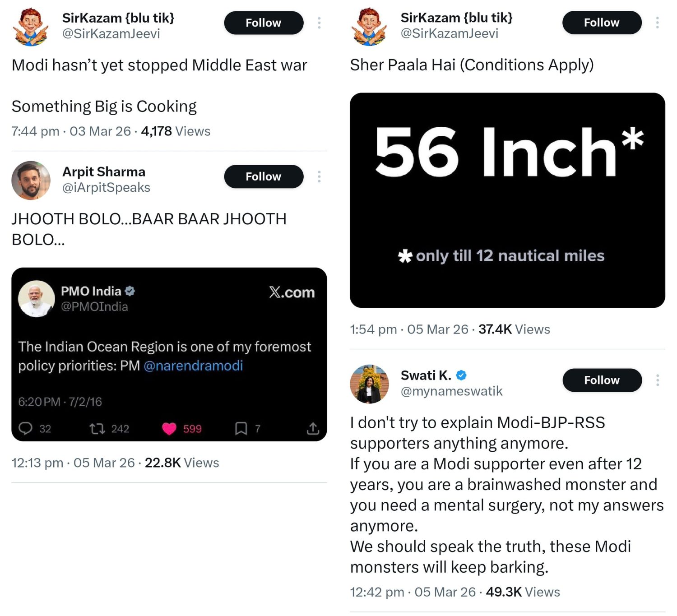Open more options on the Sher Paala Hai tweet
This screenshot has width=677, height=616.
coord(658,23)
